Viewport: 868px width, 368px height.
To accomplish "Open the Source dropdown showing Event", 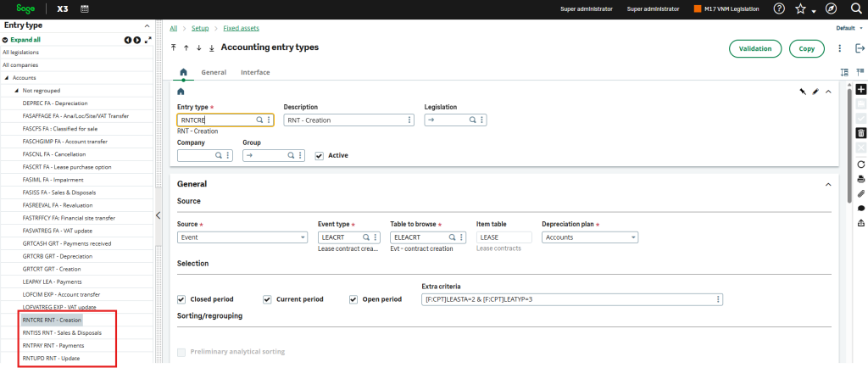I will point(242,238).
